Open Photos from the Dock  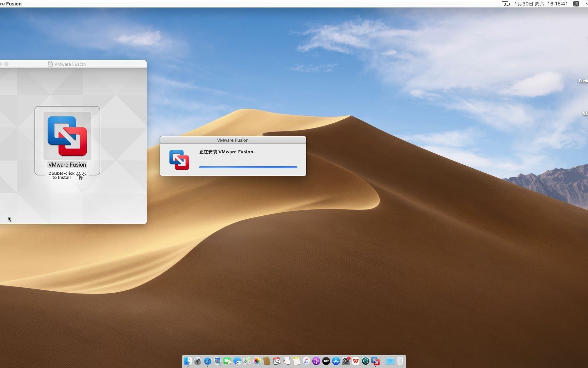257,361
